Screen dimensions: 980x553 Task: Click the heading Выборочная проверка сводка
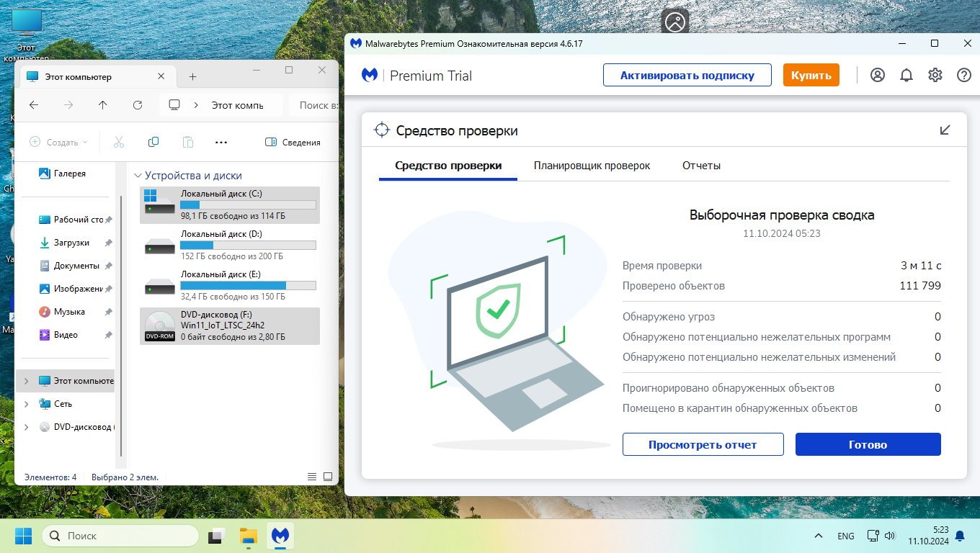coord(782,215)
